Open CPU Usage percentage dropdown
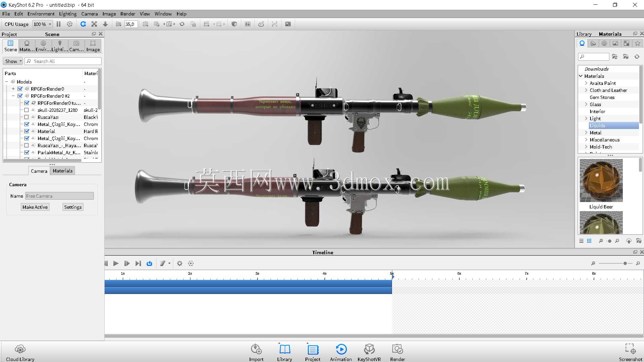 click(x=42, y=24)
